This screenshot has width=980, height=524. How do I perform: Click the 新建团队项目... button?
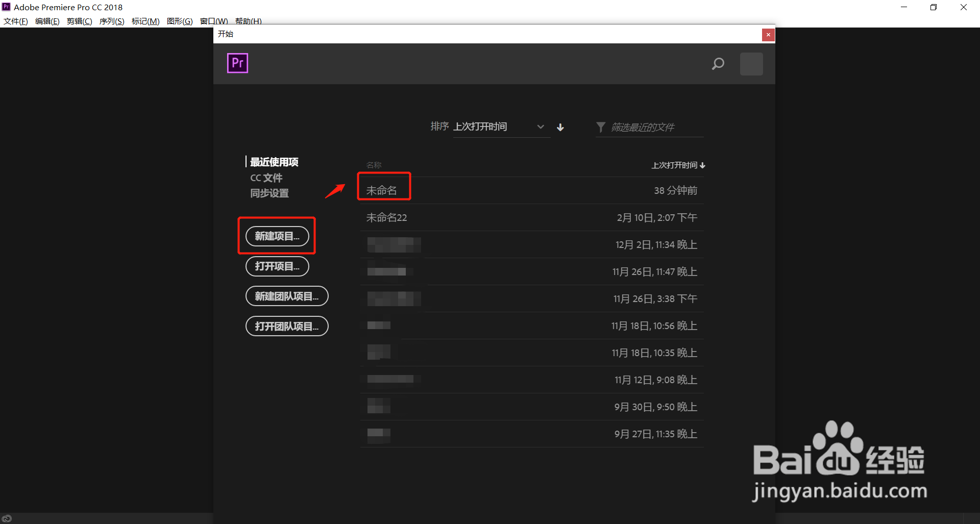click(287, 296)
